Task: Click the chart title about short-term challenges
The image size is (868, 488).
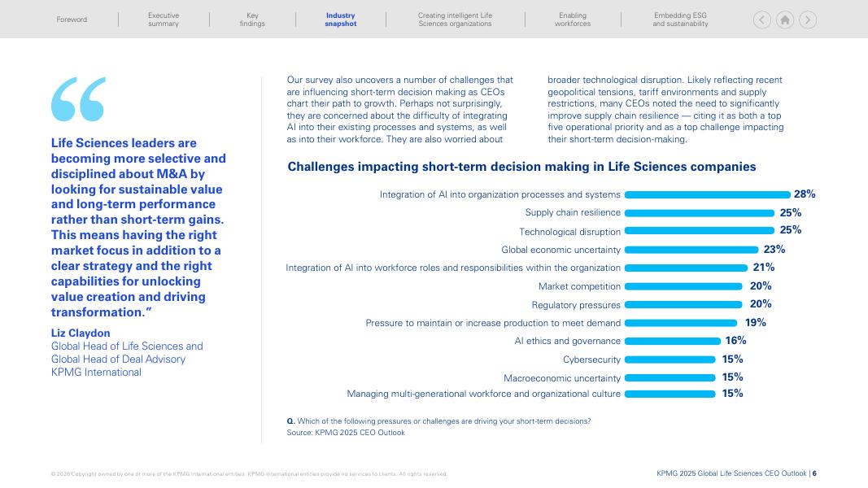Action: click(x=521, y=167)
